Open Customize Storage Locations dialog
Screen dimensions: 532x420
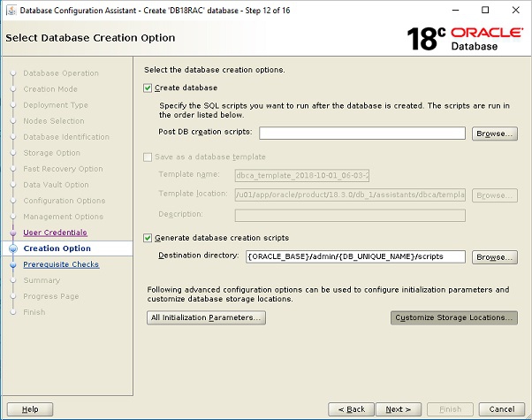click(454, 317)
